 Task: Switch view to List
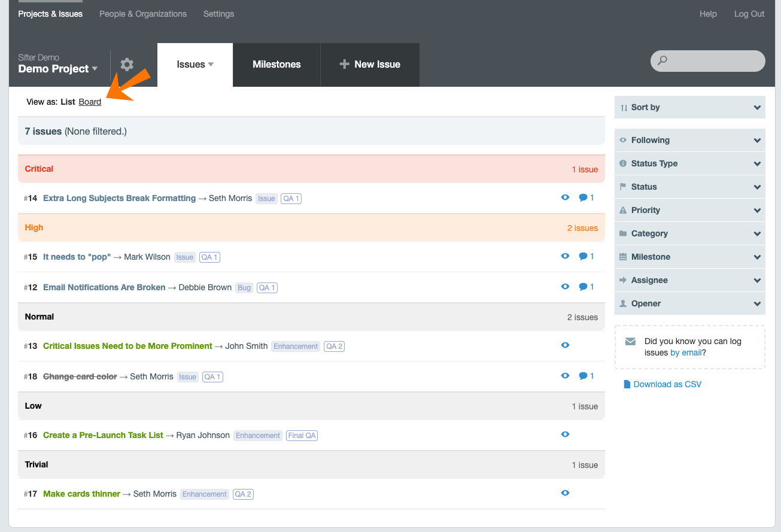click(x=68, y=102)
